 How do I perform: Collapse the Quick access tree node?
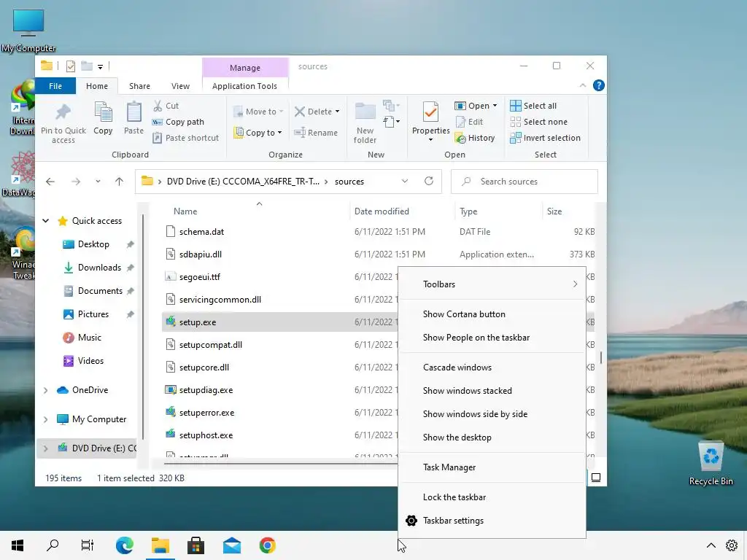46,220
